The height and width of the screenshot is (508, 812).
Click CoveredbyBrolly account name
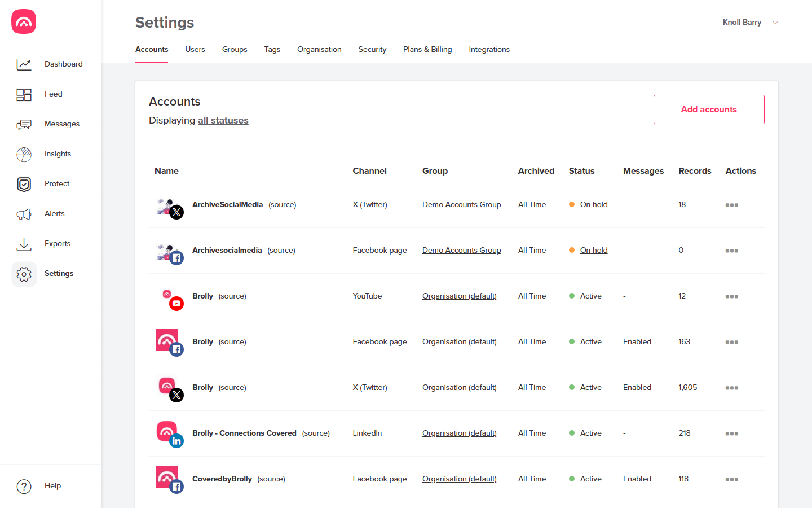(222, 479)
